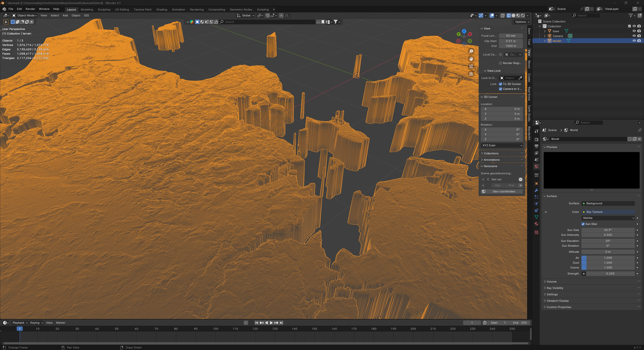Viewport: 644px width, 350px height.
Task: Click the Geo-coordinates button
Action: click(503, 192)
